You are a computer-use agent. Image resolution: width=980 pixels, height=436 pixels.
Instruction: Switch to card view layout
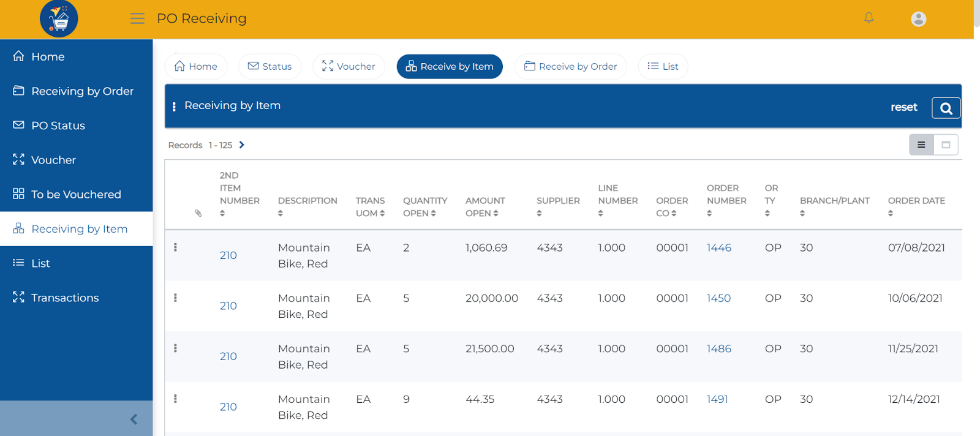point(946,145)
